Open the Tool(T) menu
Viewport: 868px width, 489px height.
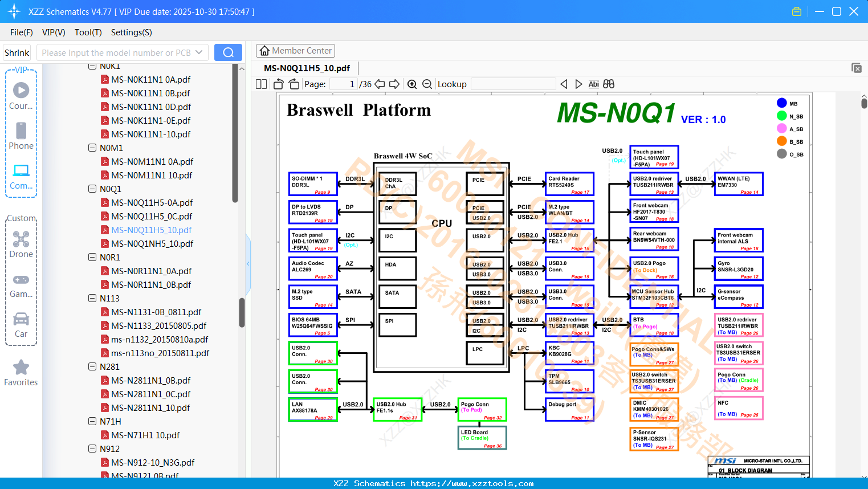pyautogui.click(x=88, y=32)
